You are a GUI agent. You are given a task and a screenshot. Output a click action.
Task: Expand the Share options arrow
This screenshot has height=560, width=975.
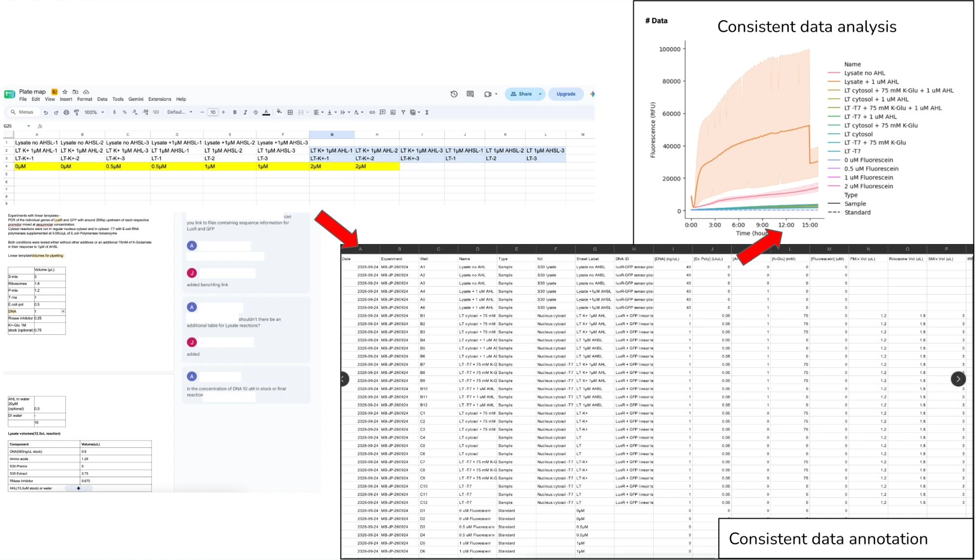540,94
